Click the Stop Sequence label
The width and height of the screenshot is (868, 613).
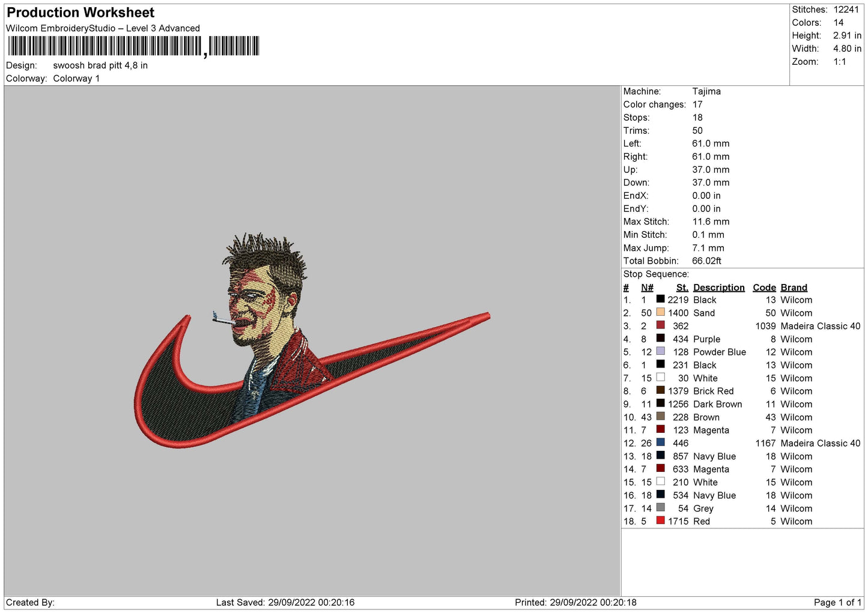[x=656, y=274]
